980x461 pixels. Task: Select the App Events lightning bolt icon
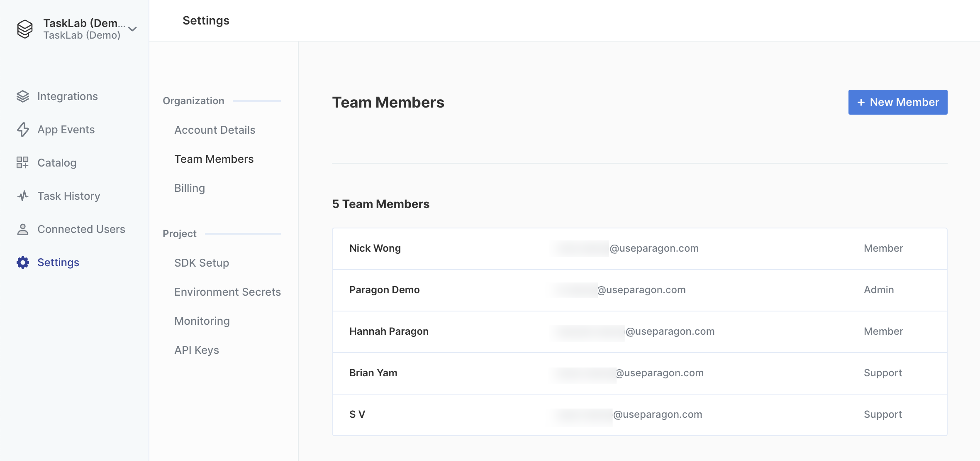(23, 130)
